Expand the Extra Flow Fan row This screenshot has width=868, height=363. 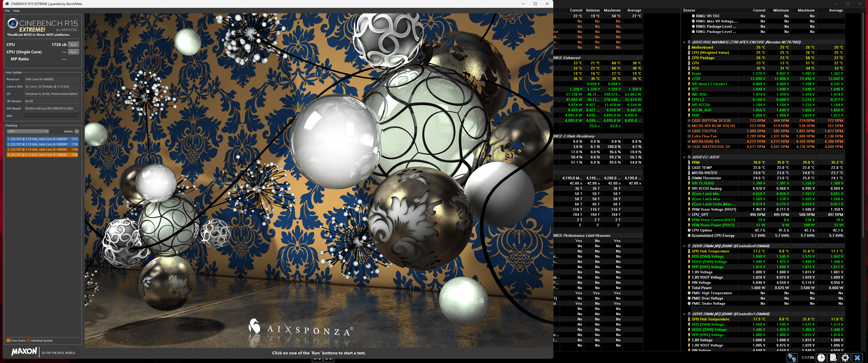pyautogui.click(x=689, y=136)
